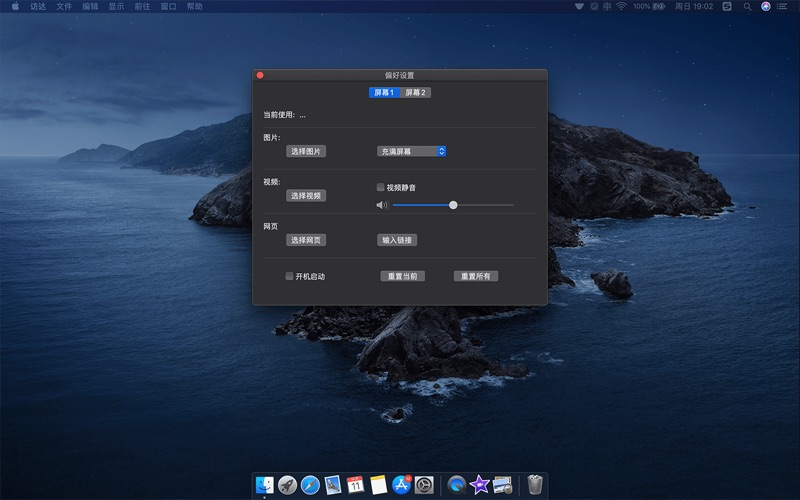The image size is (800, 500).
Task: Click the 选择视频 button
Action: click(x=306, y=195)
